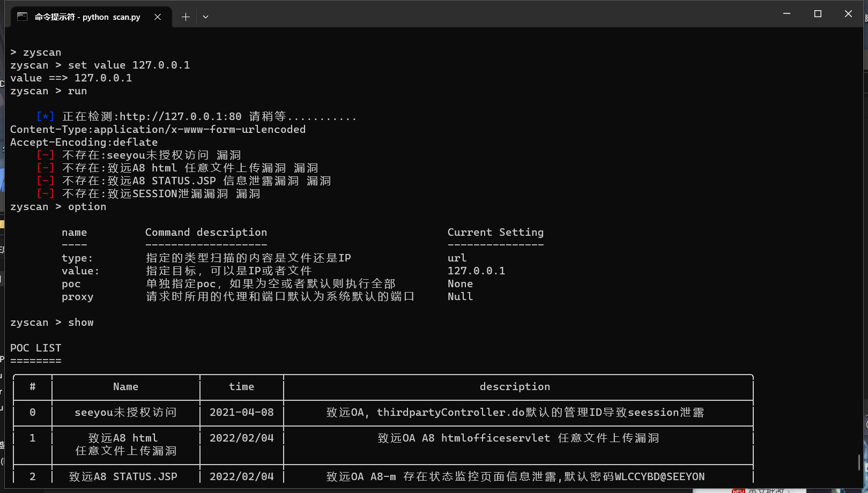Click the 指定的类型扫描的内容是文件还是IP description
The height and width of the screenshot is (493, 868).
click(x=248, y=258)
